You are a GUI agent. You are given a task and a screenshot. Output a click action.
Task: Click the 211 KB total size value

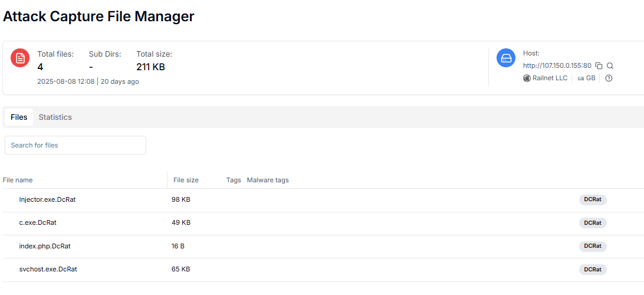click(x=151, y=67)
